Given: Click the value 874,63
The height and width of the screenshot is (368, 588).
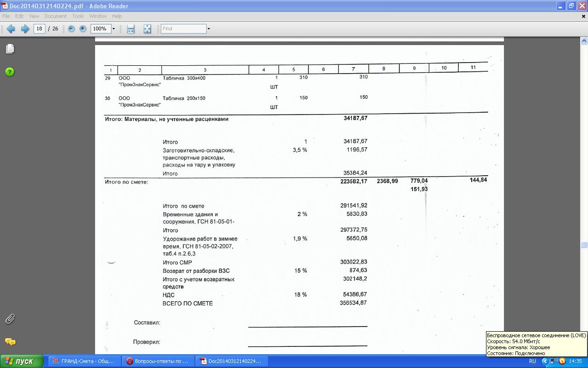Looking at the screenshot, I should coord(358,270).
